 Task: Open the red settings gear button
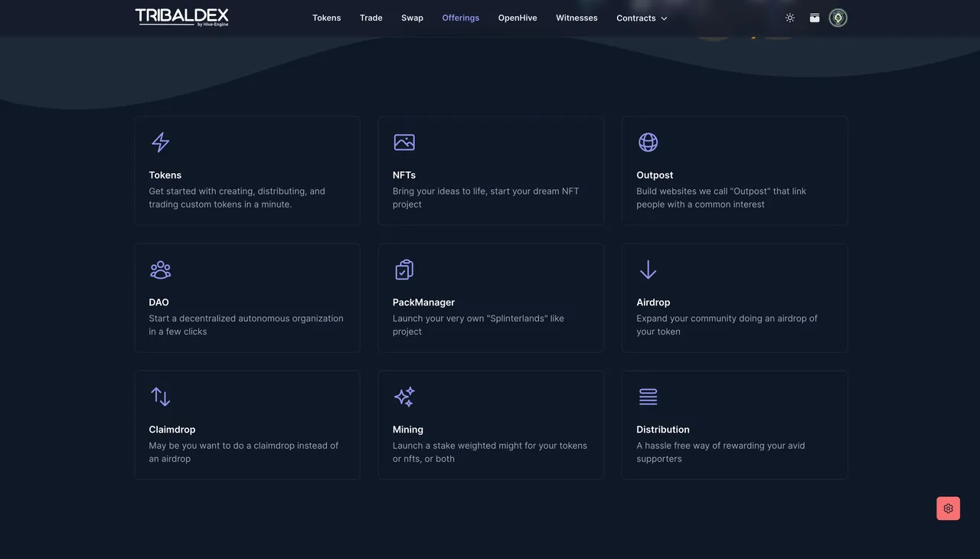tap(949, 508)
